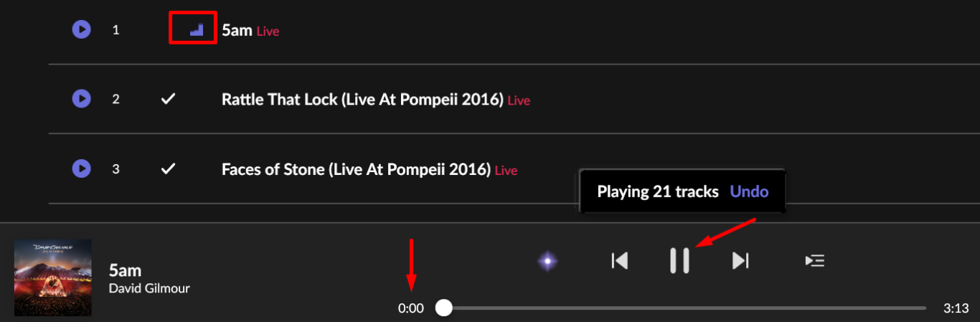This screenshot has height=322, width=980.
Task: Skip to the next track
Action: (x=740, y=260)
